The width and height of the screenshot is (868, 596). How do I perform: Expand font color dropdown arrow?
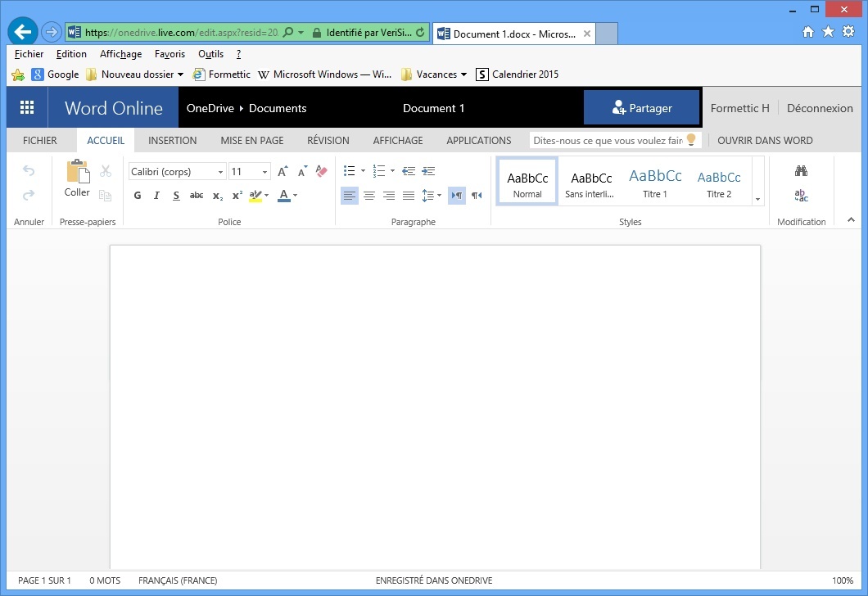tap(296, 196)
